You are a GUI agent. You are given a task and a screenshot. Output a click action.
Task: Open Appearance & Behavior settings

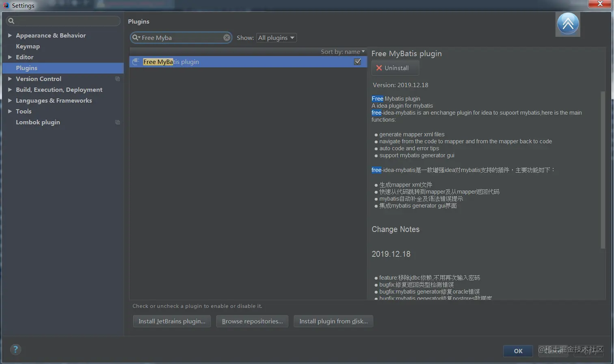tap(51, 35)
